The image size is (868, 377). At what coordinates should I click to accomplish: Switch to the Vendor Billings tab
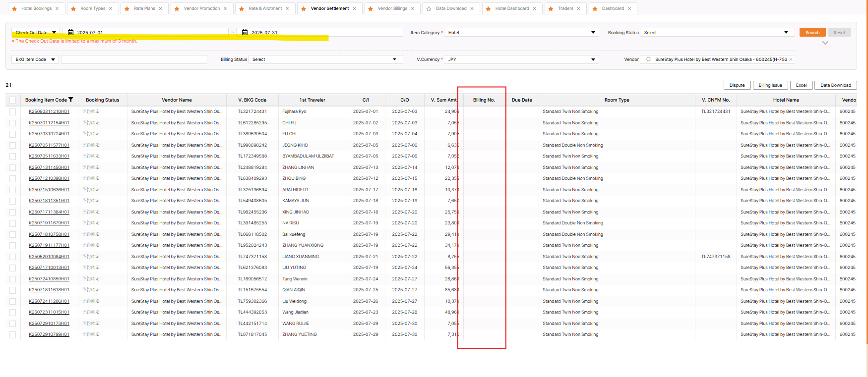[392, 8]
